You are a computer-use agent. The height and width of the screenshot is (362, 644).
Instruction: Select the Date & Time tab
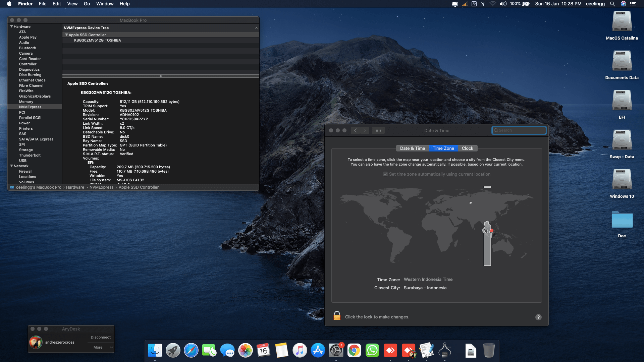(412, 148)
